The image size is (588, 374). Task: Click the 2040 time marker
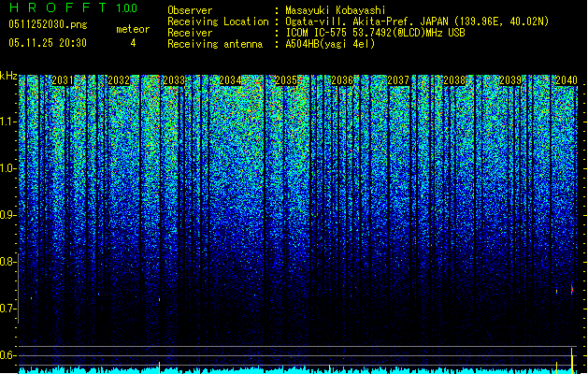[566, 80]
